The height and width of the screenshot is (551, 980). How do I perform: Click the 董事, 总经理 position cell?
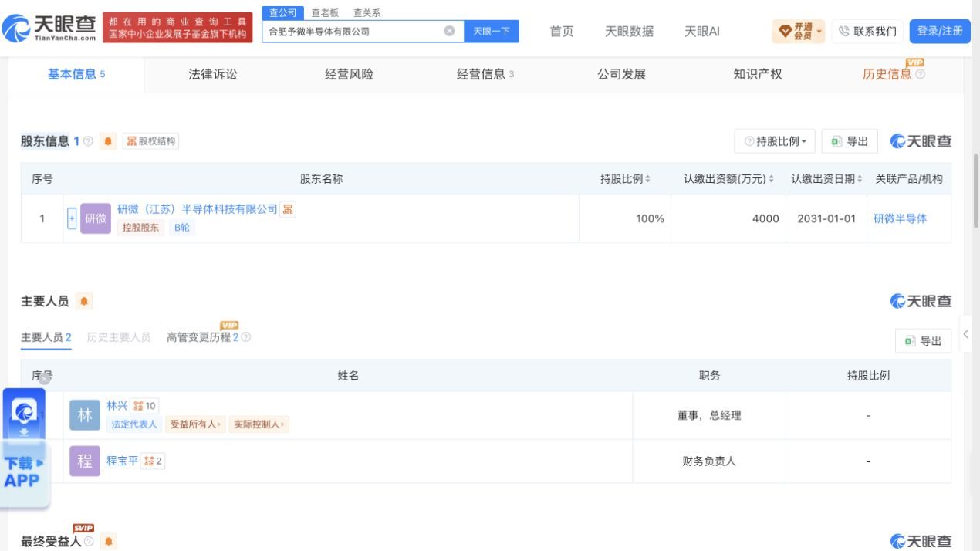click(x=709, y=415)
